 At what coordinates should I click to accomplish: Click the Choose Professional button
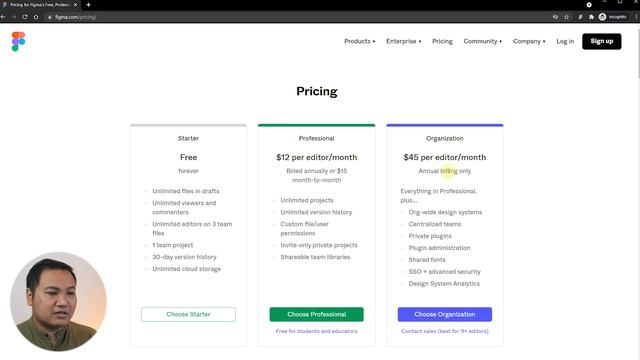pos(316,314)
